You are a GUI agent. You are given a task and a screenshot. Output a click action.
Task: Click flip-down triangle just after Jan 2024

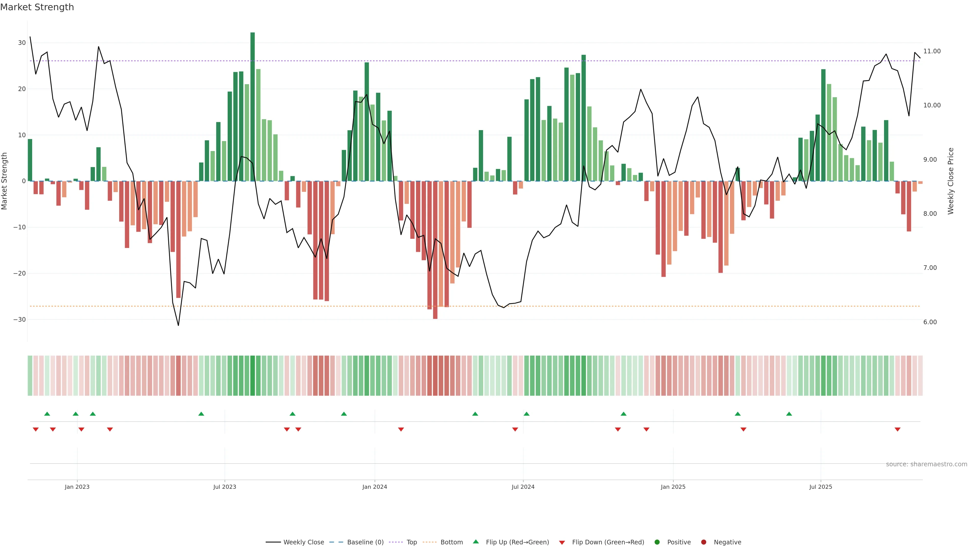(401, 429)
